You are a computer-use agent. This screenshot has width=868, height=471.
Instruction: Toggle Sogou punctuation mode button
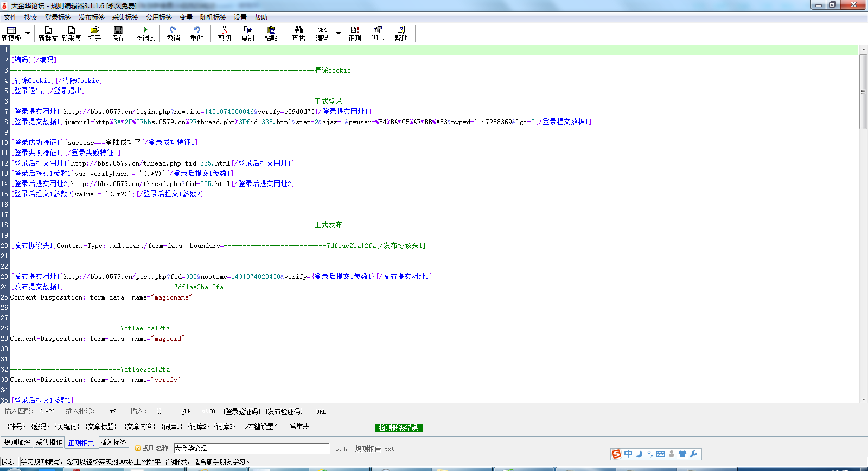click(x=649, y=454)
